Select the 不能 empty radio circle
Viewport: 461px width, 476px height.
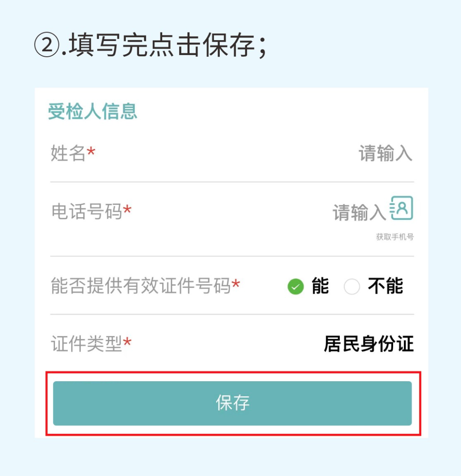(x=352, y=286)
